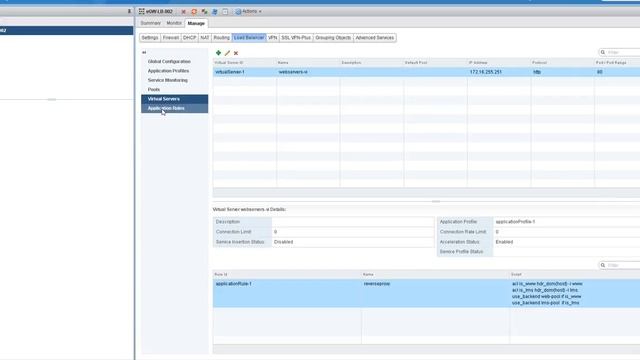640x360 pixels.
Task: Open the SSL VPN-Plus sub-tab
Action: (296, 38)
